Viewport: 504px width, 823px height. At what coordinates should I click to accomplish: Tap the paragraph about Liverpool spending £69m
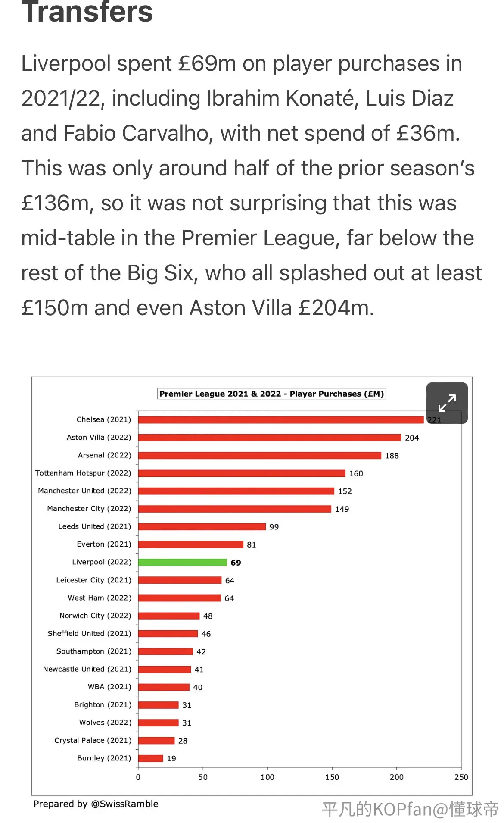[x=252, y=185]
